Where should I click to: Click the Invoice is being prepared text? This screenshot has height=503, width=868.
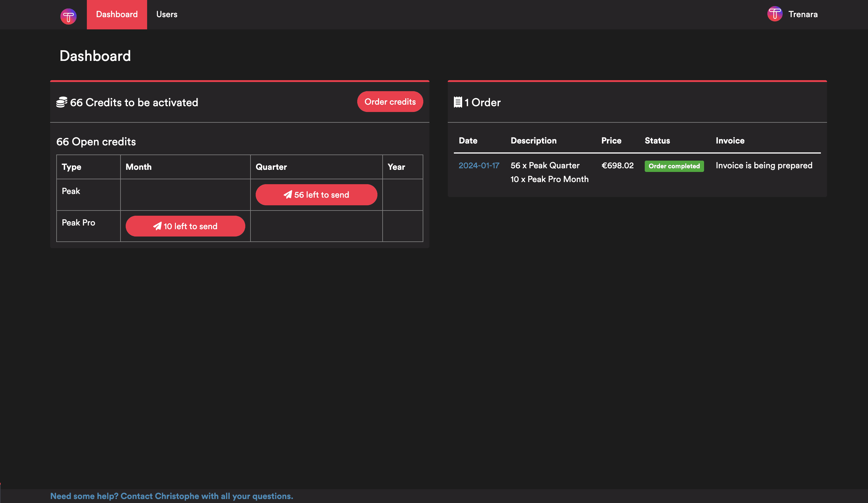coord(764,165)
